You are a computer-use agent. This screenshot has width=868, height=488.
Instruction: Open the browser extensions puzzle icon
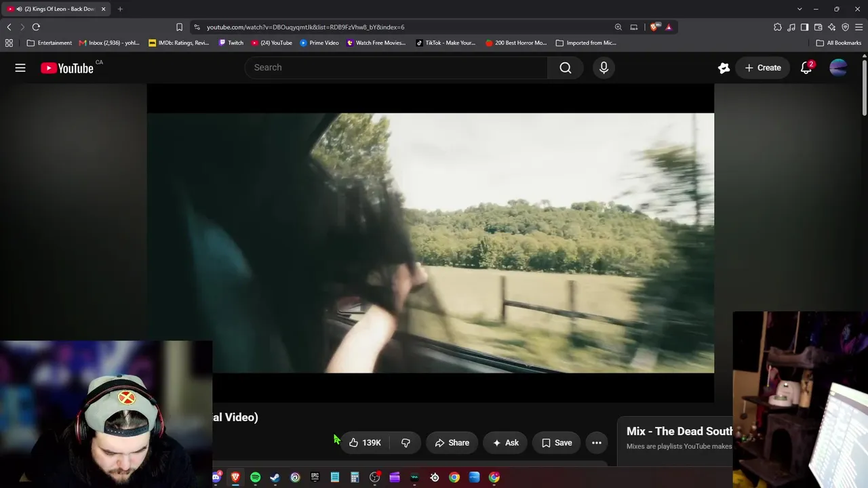click(778, 27)
